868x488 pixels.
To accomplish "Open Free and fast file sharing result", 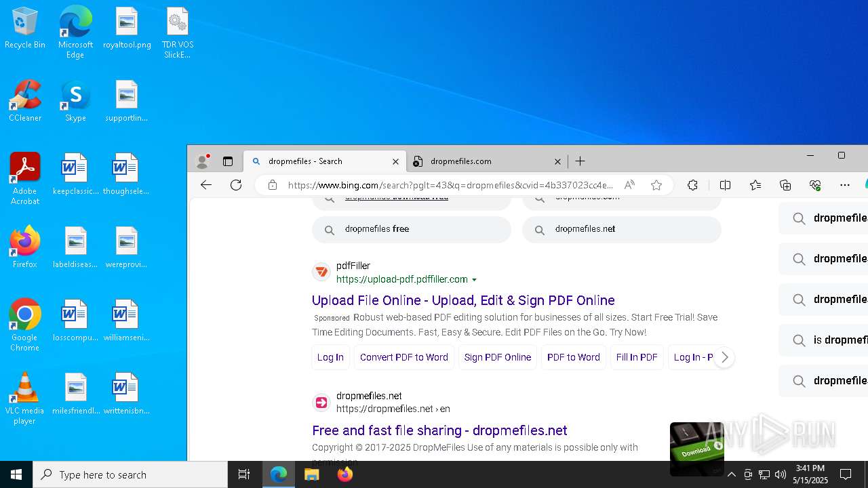I will (x=439, y=430).
